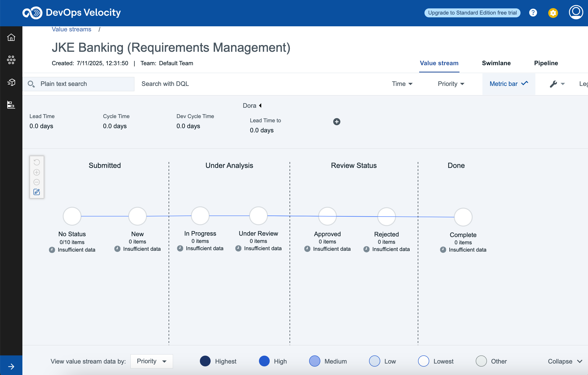Image resolution: width=588 pixels, height=375 pixels.
Task: Select the Approved stage circle
Action: (x=327, y=216)
